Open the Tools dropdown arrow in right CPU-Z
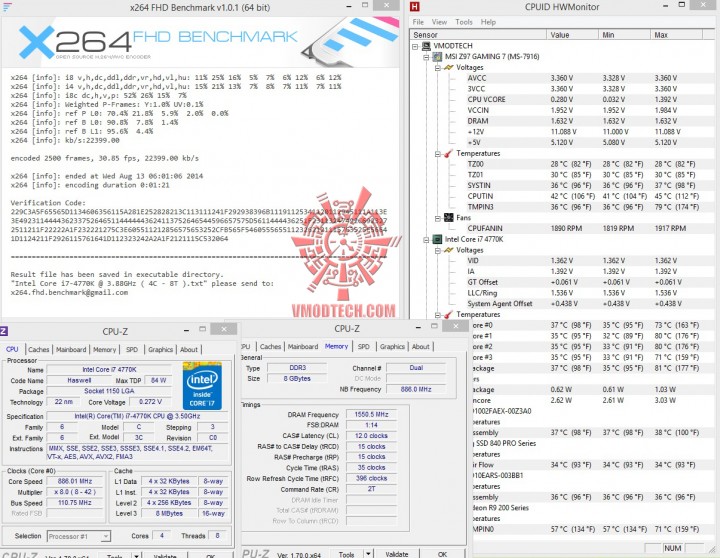The image size is (720, 558). (368, 554)
